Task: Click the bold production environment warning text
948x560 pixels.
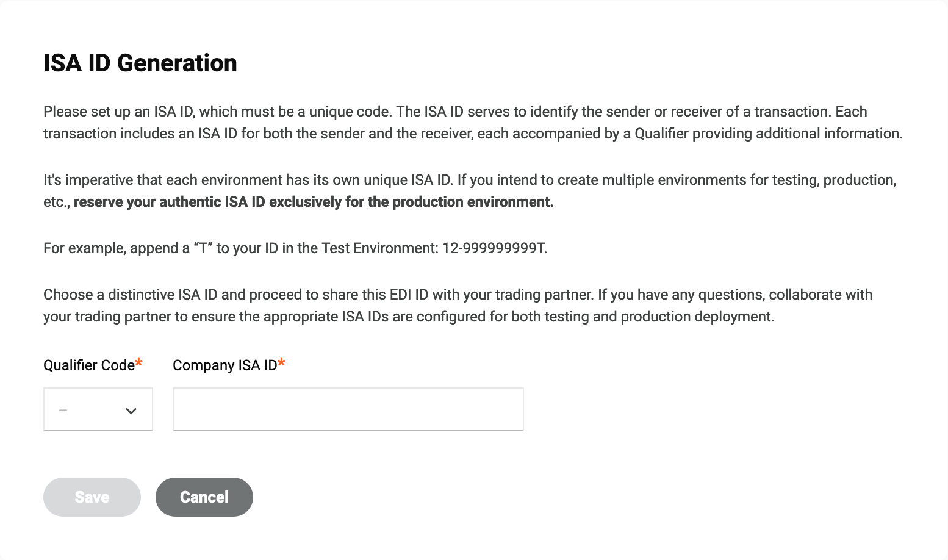Action: pyautogui.click(x=314, y=202)
